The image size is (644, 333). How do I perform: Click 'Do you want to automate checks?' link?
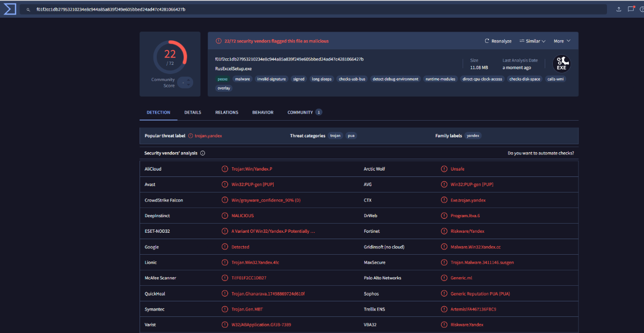(x=541, y=153)
